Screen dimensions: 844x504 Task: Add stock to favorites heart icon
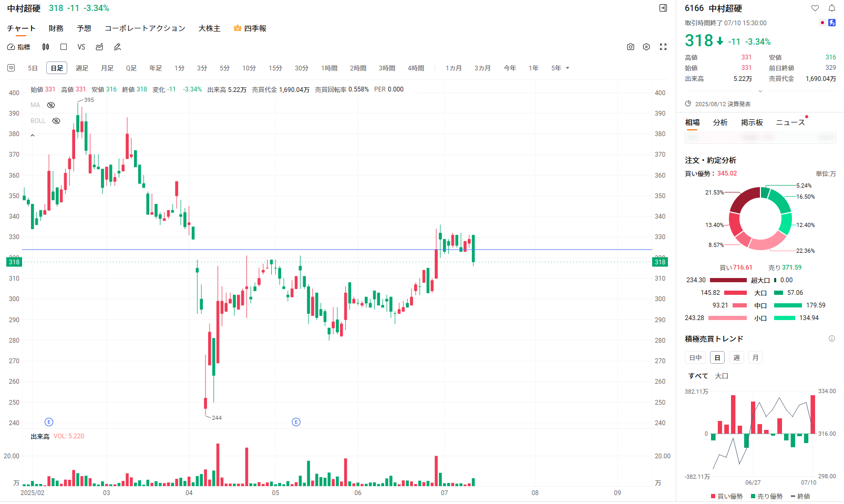(815, 8)
